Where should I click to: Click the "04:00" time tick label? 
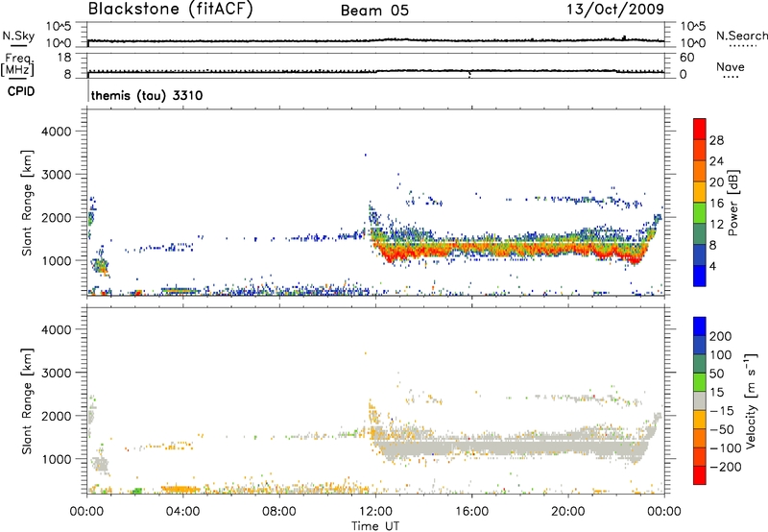(182, 512)
